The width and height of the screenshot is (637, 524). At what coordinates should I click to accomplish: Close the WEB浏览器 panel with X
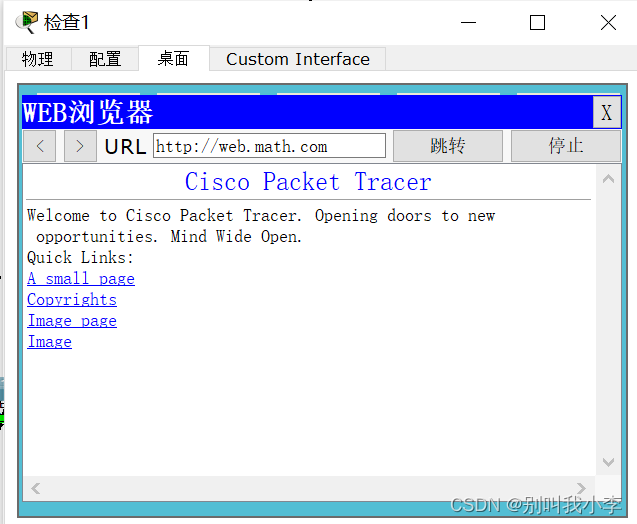[607, 112]
